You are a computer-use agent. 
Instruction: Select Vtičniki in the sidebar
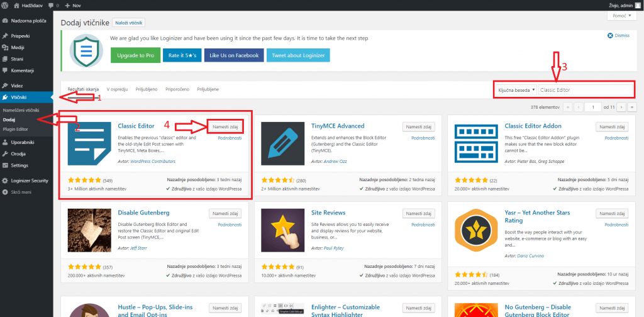pos(26,97)
